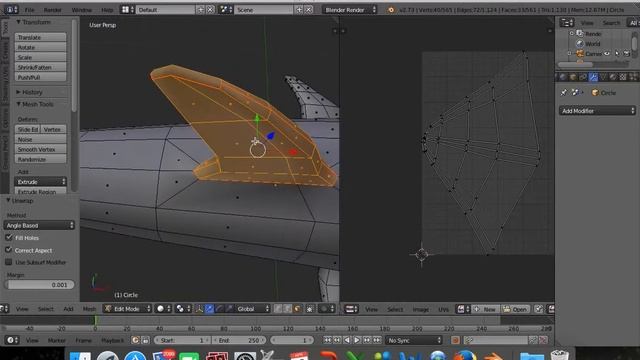This screenshot has height=360, width=640.
Task: Click the timeline editor type icon
Action: click(x=11, y=340)
